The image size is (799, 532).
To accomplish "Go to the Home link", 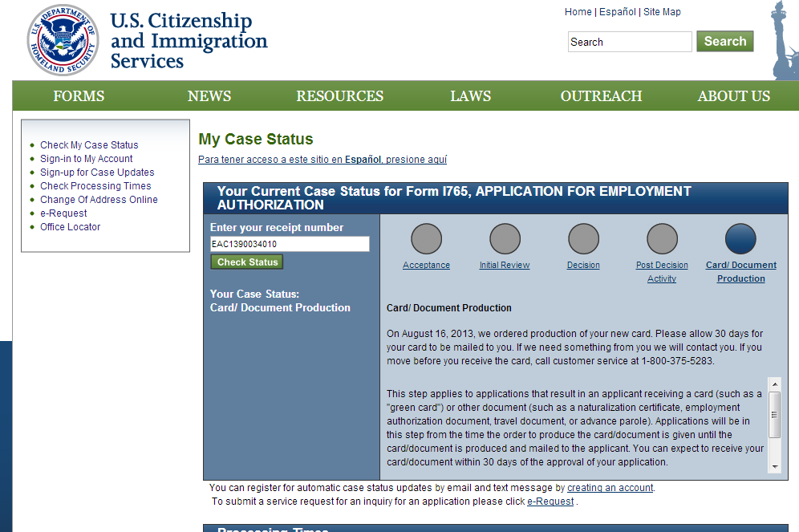I will coord(578,12).
